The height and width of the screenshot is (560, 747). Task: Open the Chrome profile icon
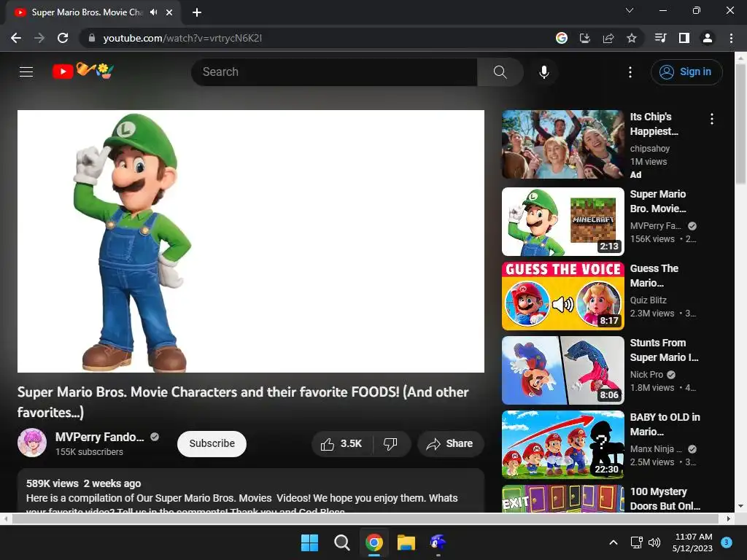click(708, 38)
